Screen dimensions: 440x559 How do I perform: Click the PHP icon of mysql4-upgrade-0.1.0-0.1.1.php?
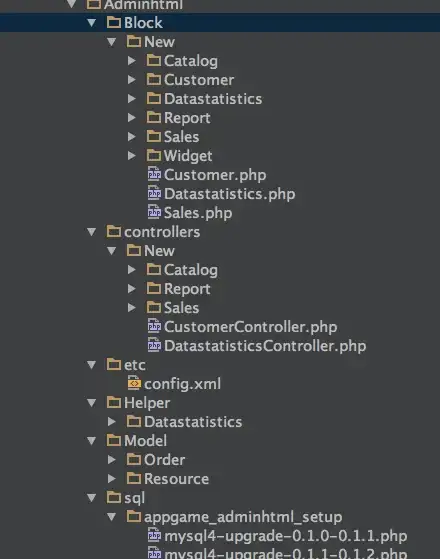click(x=154, y=535)
